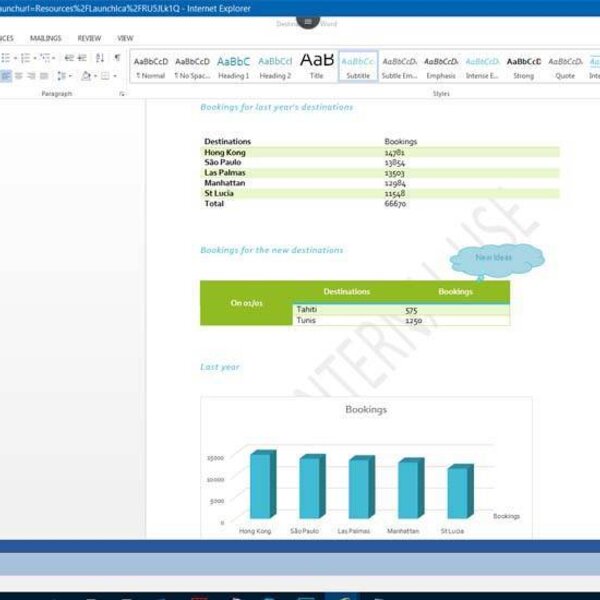Viewport: 600px width, 600px height.
Task: Apply the No Spacing style
Action: (192, 67)
